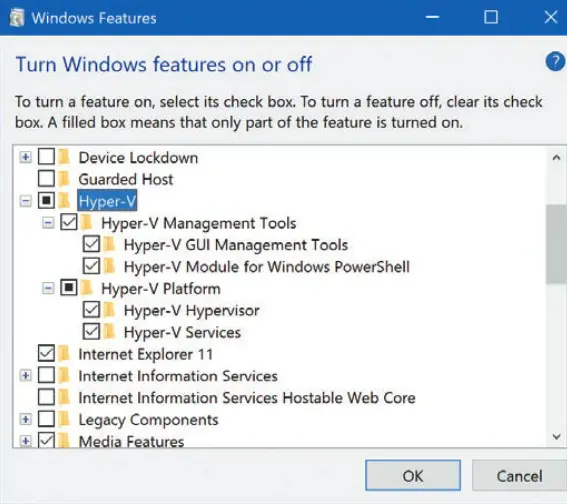
Task: Uncheck the Internet Explorer 11 checkbox
Action: coord(46,353)
